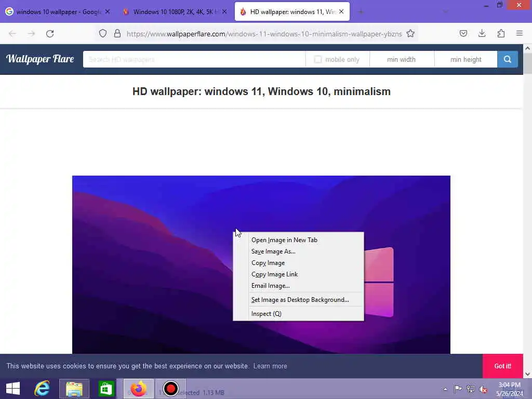The width and height of the screenshot is (532, 399).
Task: Click the min height input field
Action: click(466, 59)
